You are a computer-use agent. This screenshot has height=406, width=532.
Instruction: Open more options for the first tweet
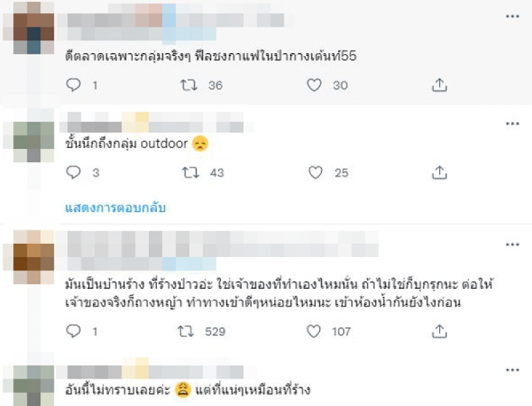(512, 16)
